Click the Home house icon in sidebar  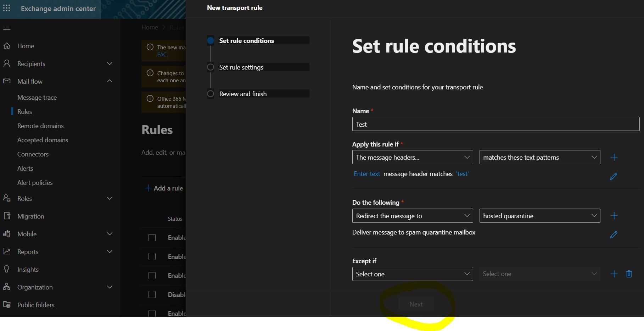(7, 46)
